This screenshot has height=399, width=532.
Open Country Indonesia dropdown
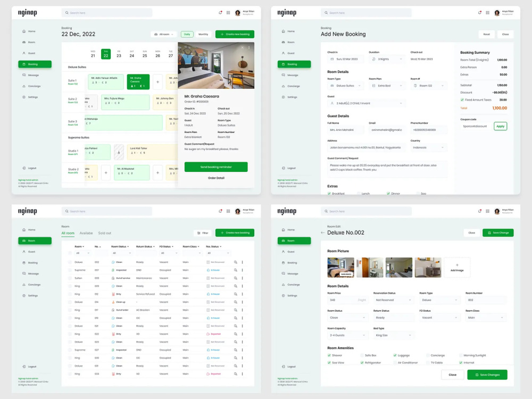click(x=429, y=147)
